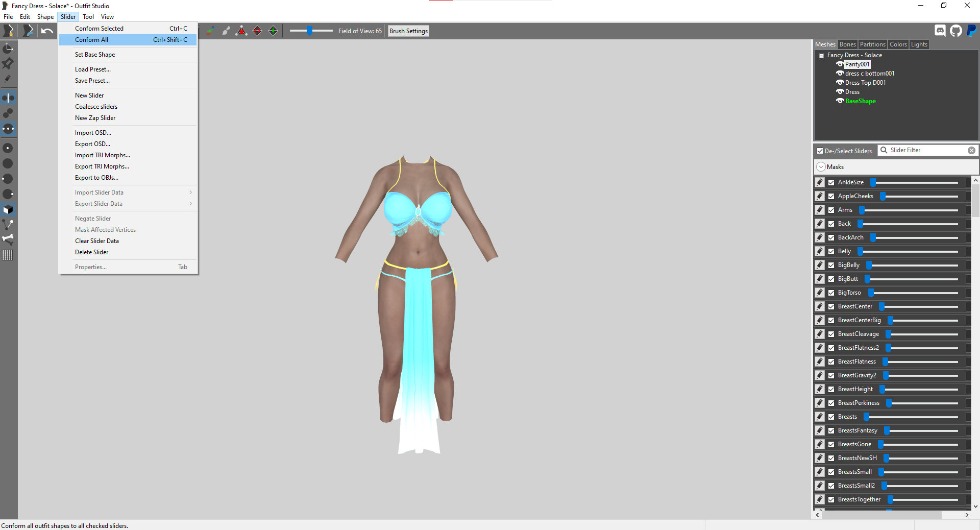This screenshot has width=980, height=530.
Task: Uncheck the Arms slider checkbox
Action: (831, 210)
